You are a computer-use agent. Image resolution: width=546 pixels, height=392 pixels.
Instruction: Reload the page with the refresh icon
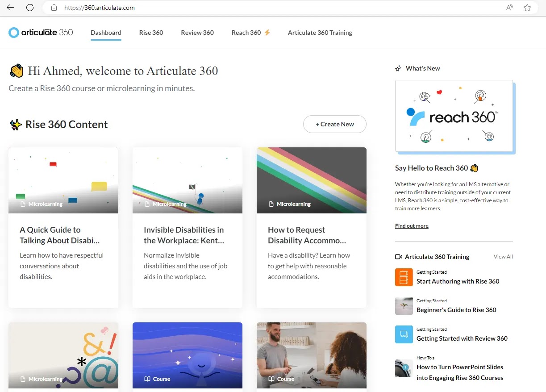point(30,8)
